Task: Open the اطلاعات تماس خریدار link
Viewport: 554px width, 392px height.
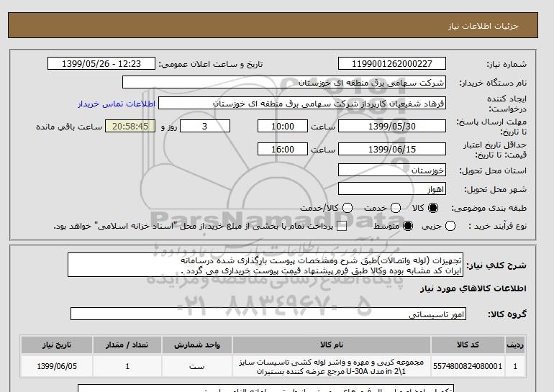Action: (x=117, y=104)
